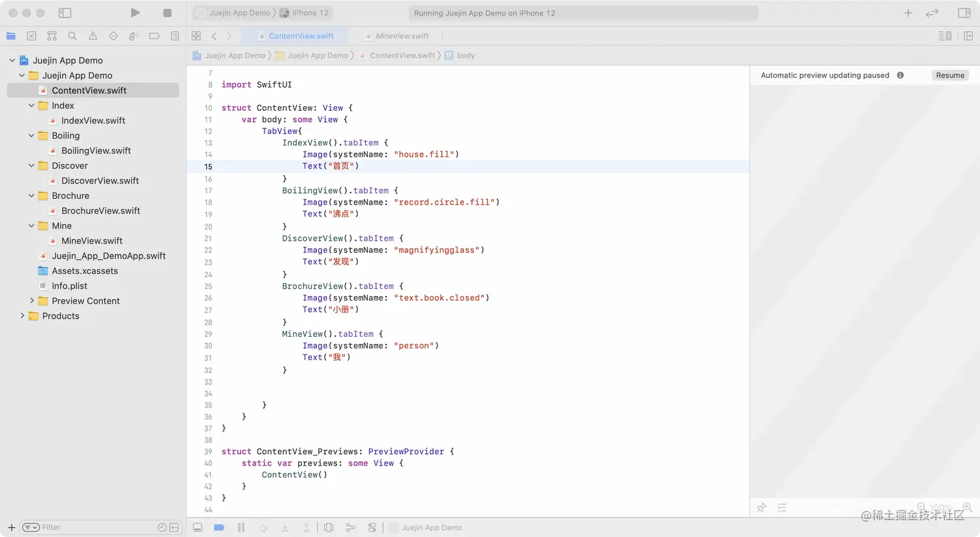This screenshot has height=537, width=980.
Task: Add a new file with the navigator plus button
Action: 11,527
